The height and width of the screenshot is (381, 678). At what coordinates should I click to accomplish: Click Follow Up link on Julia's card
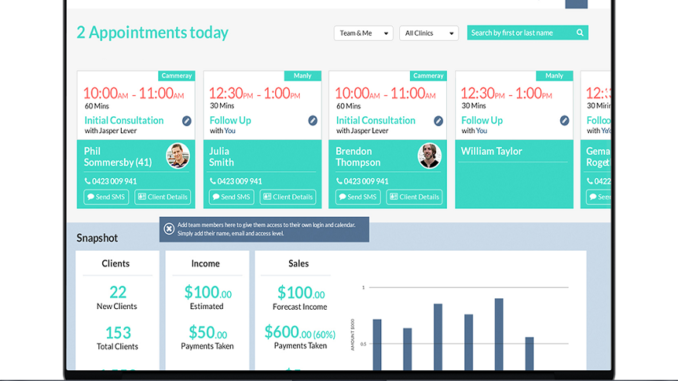[x=230, y=120]
